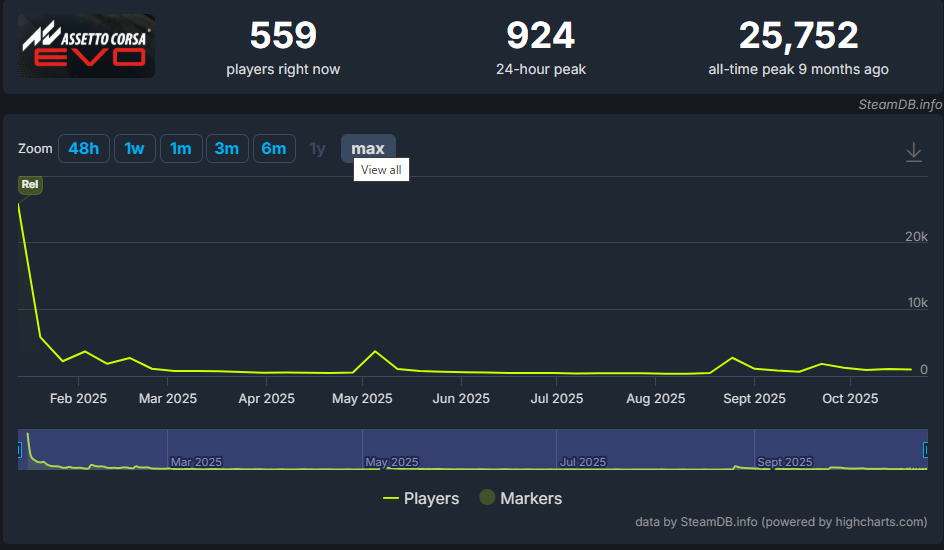Choose the 6m zoom range
The image size is (944, 550).
point(274,149)
